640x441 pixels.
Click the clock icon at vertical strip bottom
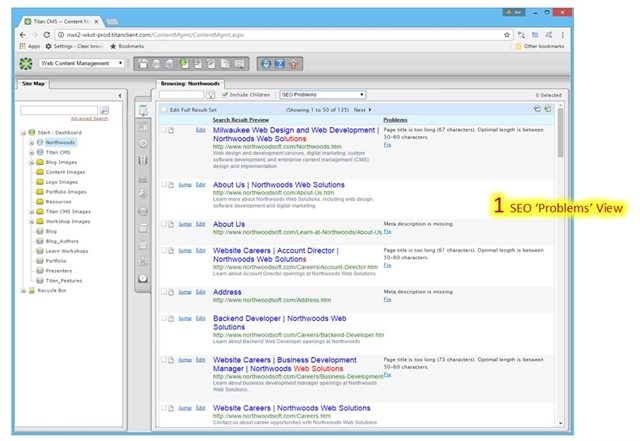coord(143,278)
